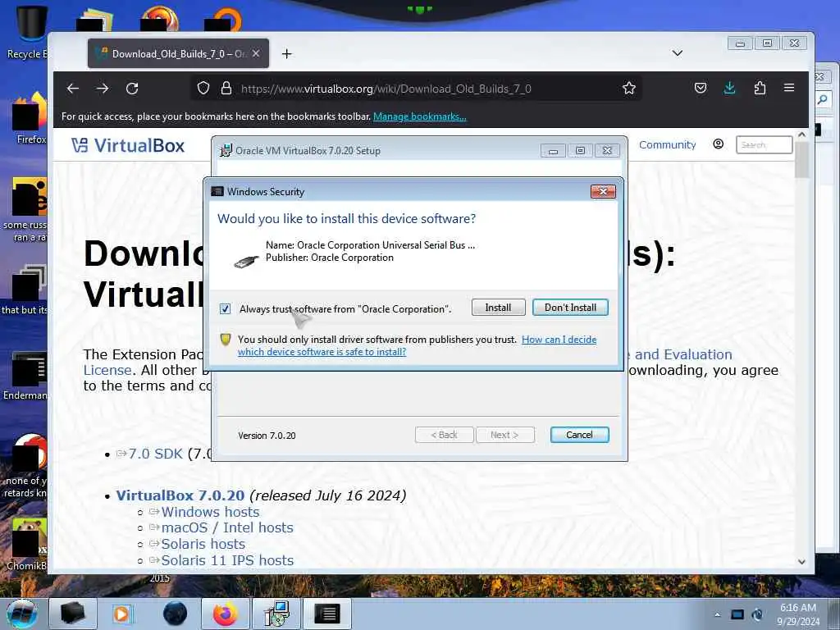Open the 7.0 SDK download link
The image size is (840, 630).
(155, 454)
